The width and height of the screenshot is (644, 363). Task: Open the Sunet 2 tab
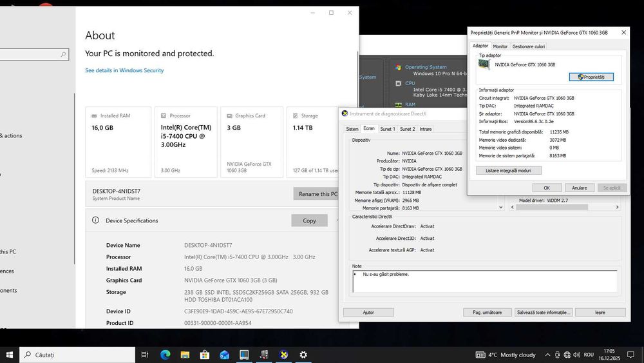(408, 129)
